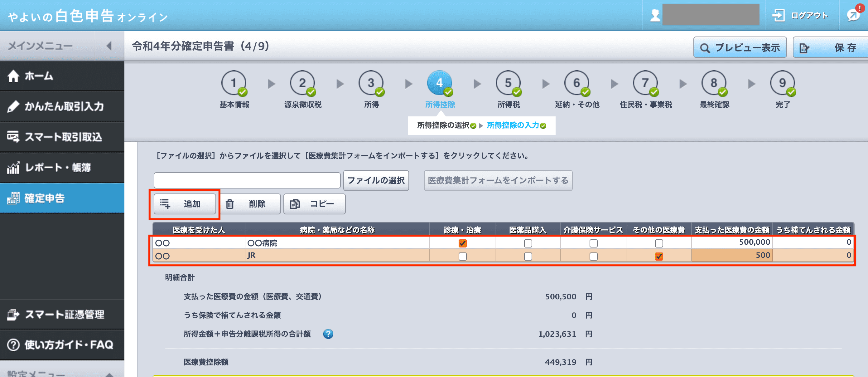The height and width of the screenshot is (377, 868).
Task: Click the user account icon
Action: (655, 15)
